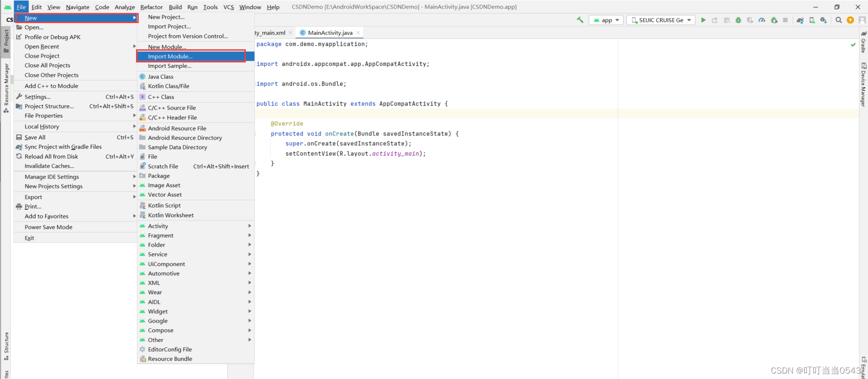This screenshot has height=379, width=868.
Task: Create an Android Resource File
Action: (x=196, y=128)
